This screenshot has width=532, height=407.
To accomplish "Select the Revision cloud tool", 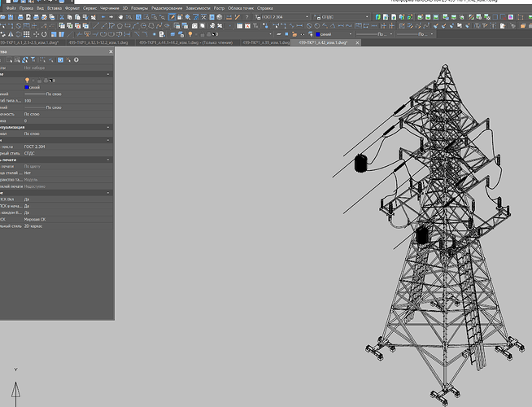I will click(151, 25).
